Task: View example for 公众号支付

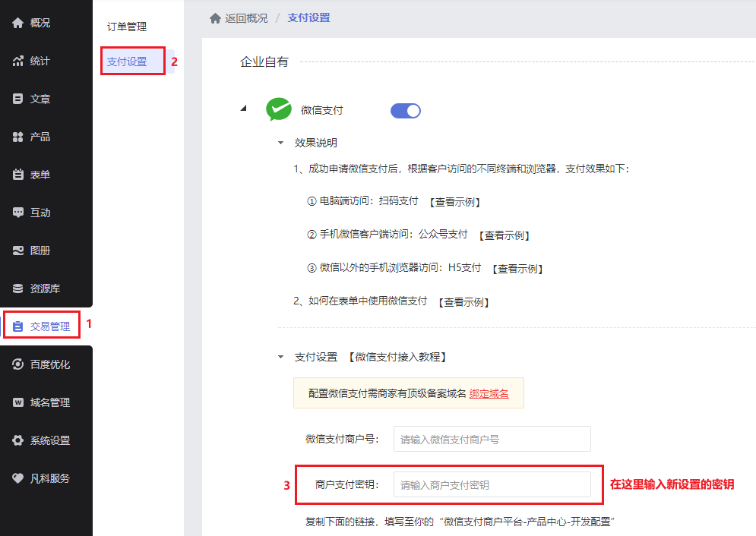Action: [x=505, y=235]
